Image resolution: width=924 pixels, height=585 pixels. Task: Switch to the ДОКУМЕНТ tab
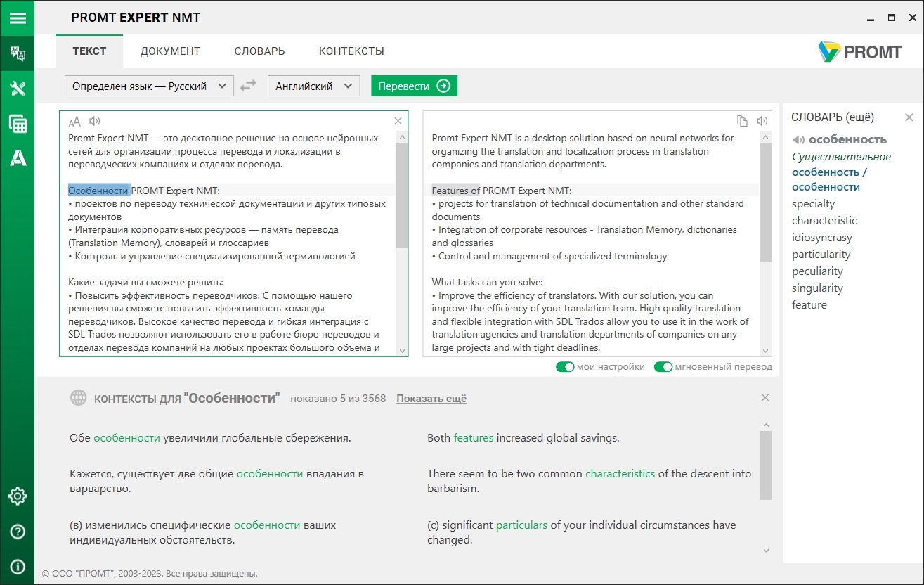point(170,51)
